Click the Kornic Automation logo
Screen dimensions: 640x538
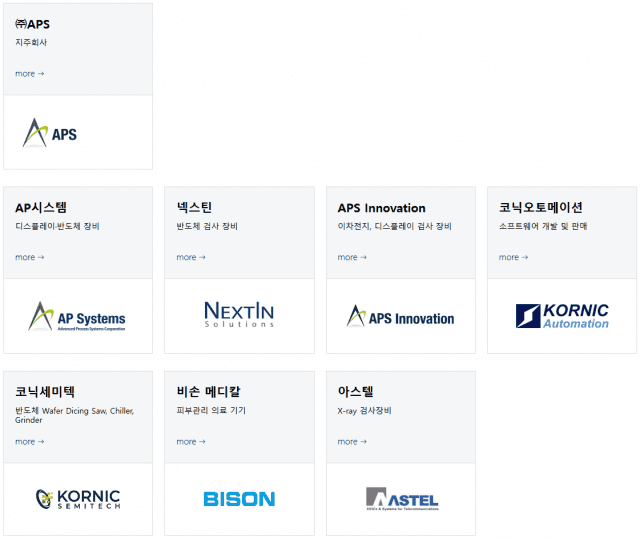[562, 316]
